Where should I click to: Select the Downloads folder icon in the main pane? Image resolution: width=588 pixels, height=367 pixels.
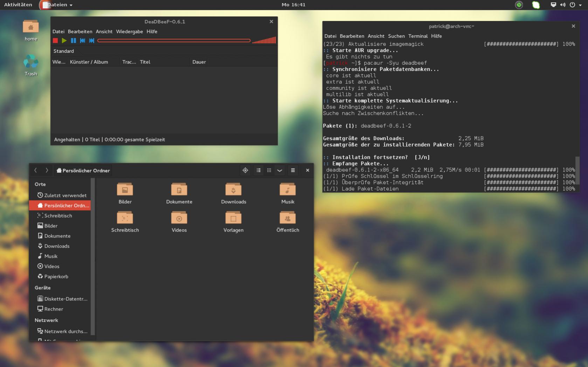234,190
